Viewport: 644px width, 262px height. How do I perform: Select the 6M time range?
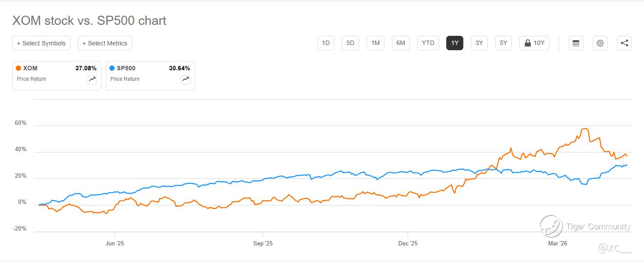[x=401, y=43]
